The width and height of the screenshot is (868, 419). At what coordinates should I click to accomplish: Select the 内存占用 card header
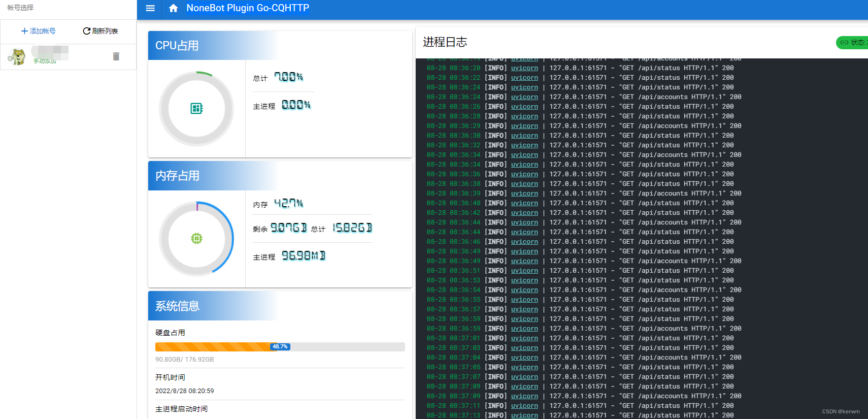point(280,176)
